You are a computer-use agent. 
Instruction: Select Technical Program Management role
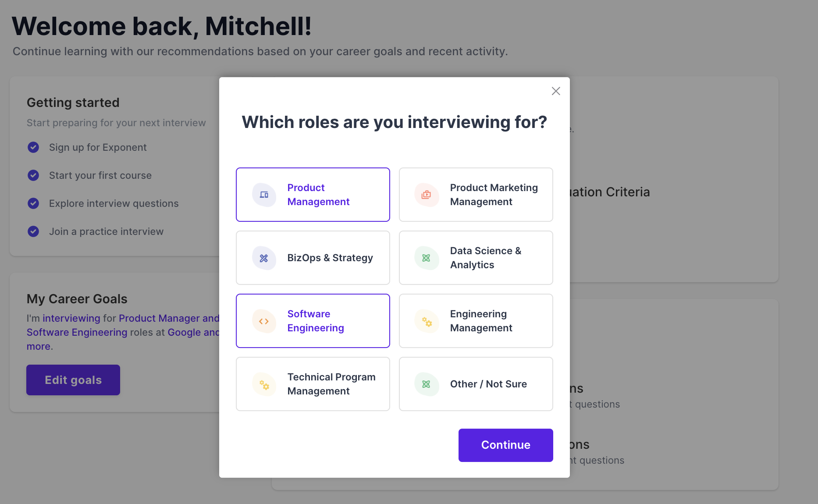tap(313, 384)
